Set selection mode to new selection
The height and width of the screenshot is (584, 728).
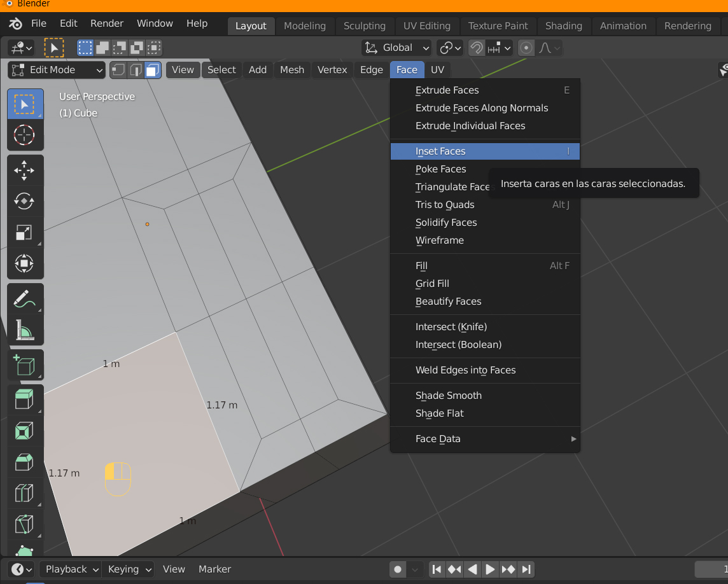(x=85, y=48)
